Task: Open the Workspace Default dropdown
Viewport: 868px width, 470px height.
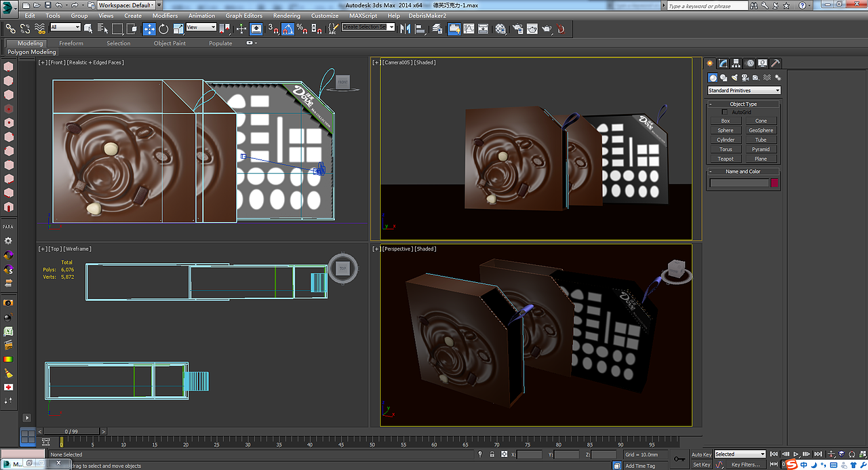Action: point(126,5)
